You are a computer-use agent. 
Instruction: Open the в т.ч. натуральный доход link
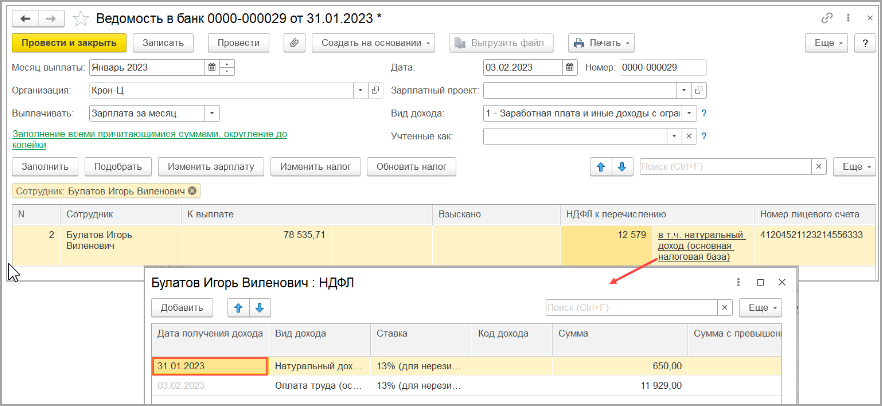(701, 246)
